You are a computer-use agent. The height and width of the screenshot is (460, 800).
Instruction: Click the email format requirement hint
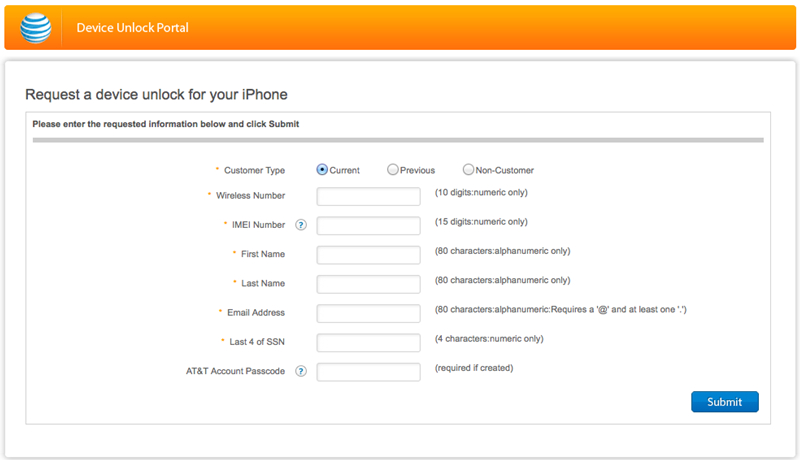[561, 310]
